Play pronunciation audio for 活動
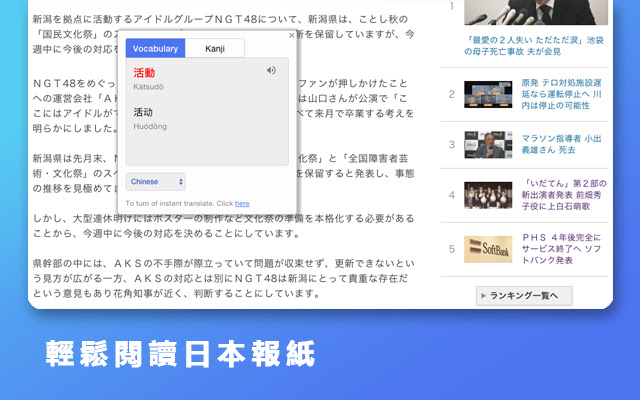The height and width of the screenshot is (400, 640). pos(271,70)
